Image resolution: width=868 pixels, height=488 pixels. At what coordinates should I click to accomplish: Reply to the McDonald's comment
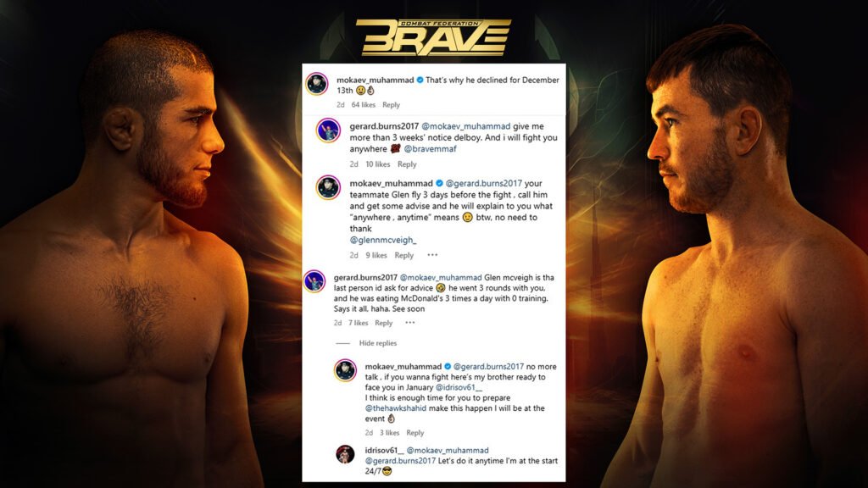pos(383,323)
